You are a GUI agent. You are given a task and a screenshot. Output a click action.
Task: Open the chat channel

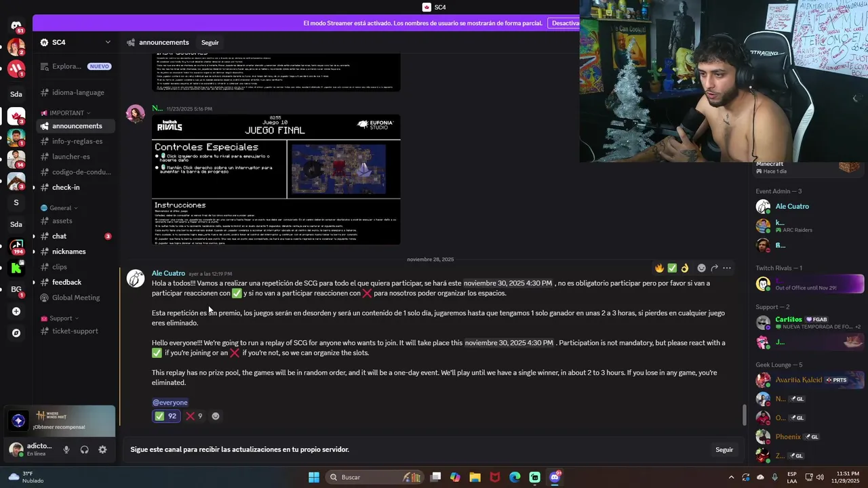(x=75, y=236)
